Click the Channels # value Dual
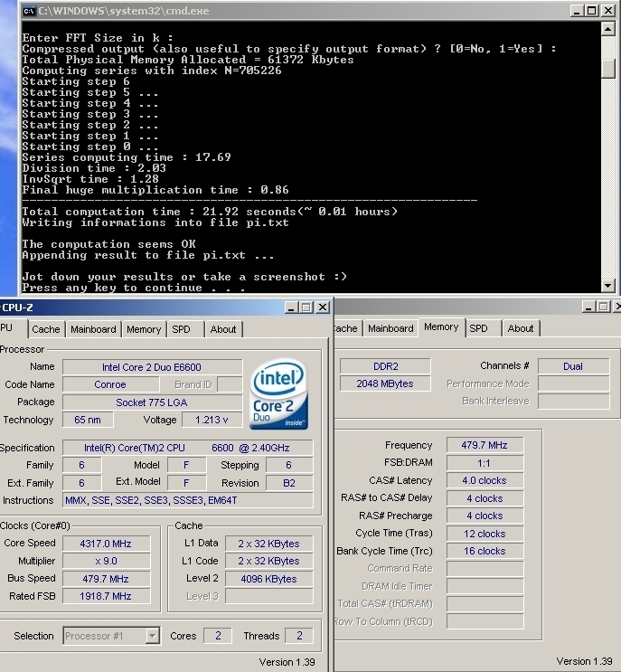Viewport: 621px width, 672px height. pos(573,366)
